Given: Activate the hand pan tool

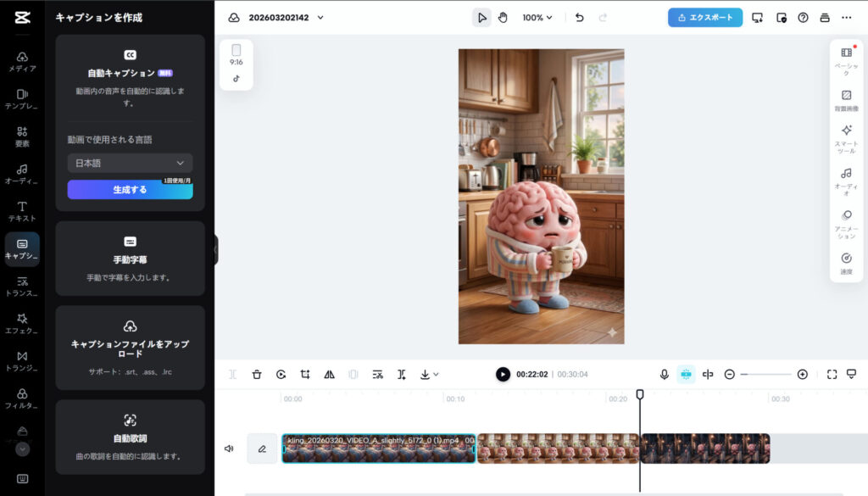Looking at the screenshot, I should click(x=503, y=17).
